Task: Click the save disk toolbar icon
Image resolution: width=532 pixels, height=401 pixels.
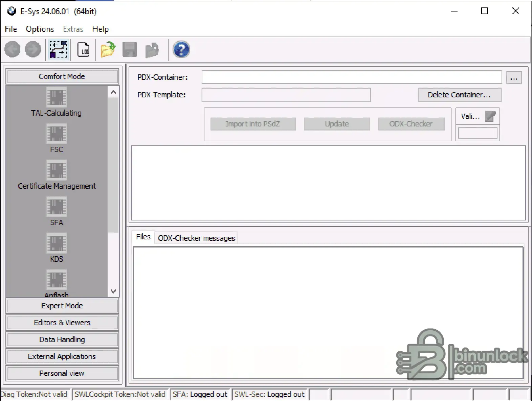Action: tap(130, 49)
